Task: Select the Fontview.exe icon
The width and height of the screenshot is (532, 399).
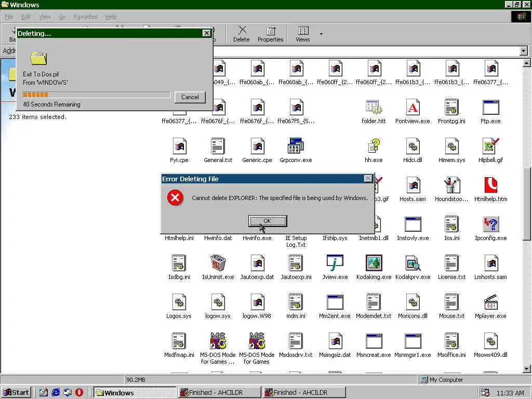Action: click(x=413, y=107)
